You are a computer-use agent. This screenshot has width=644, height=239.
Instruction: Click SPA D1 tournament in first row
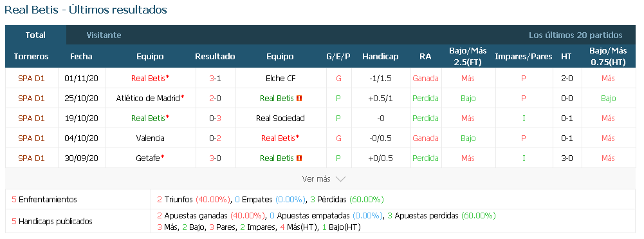pyautogui.click(x=32, y=78)
